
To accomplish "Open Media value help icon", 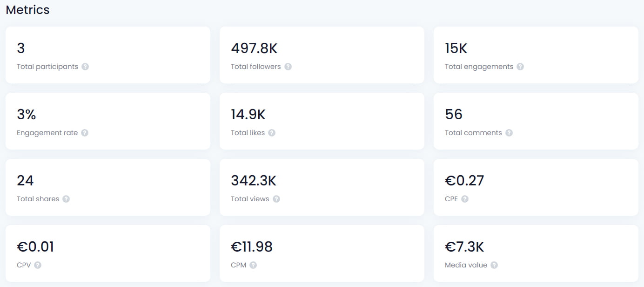I will coord(494,265).
